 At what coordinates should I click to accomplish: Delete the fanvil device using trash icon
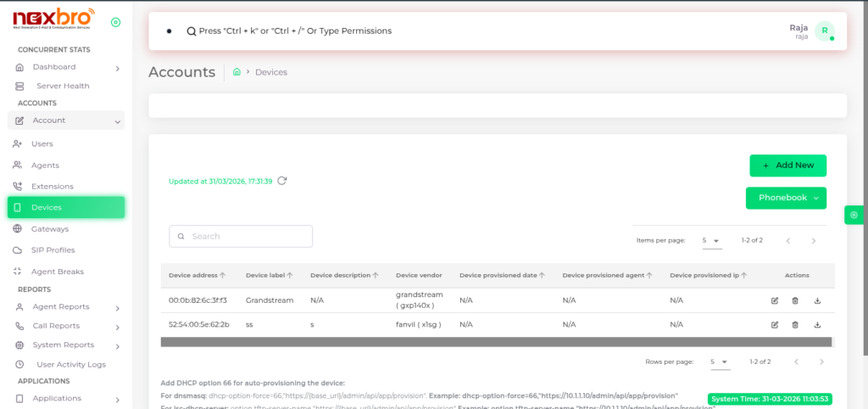pyautogui.click(x=795, y=325)
